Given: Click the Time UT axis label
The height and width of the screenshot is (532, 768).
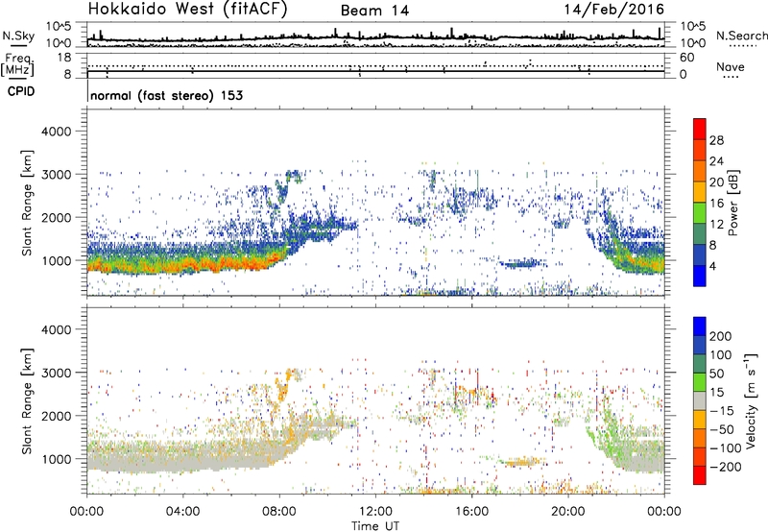Looking at the screenshot, I should click(375, 526).
